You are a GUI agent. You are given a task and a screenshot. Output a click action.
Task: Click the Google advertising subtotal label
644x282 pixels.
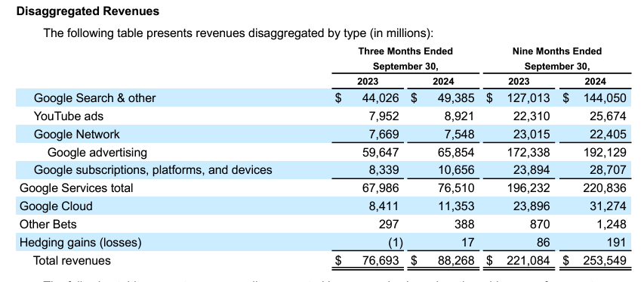coord(97,152)
